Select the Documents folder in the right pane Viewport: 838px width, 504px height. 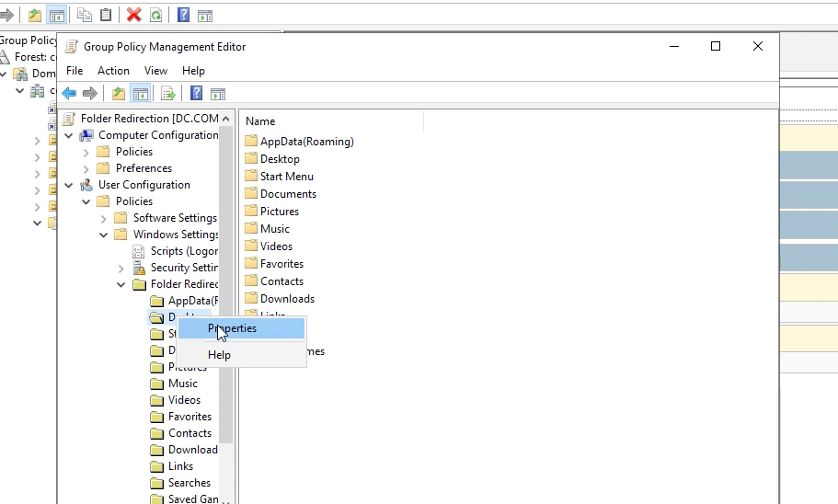coord(288,194)
